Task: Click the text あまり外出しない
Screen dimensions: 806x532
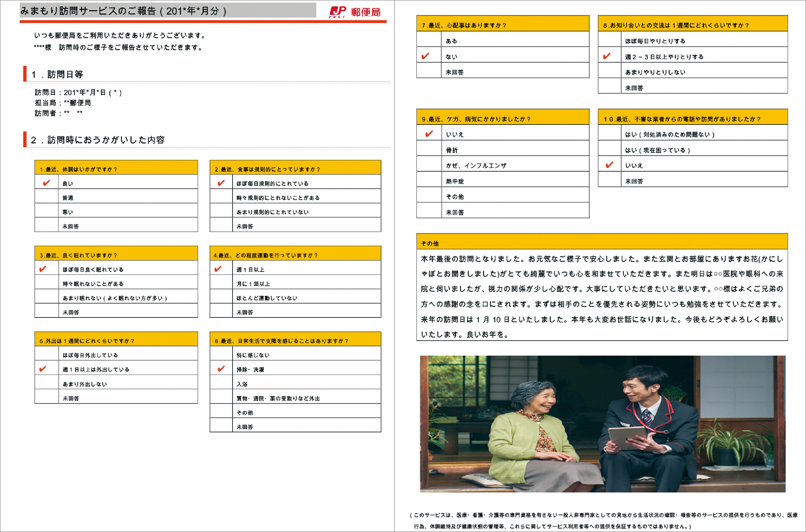Action: point(84,384)
